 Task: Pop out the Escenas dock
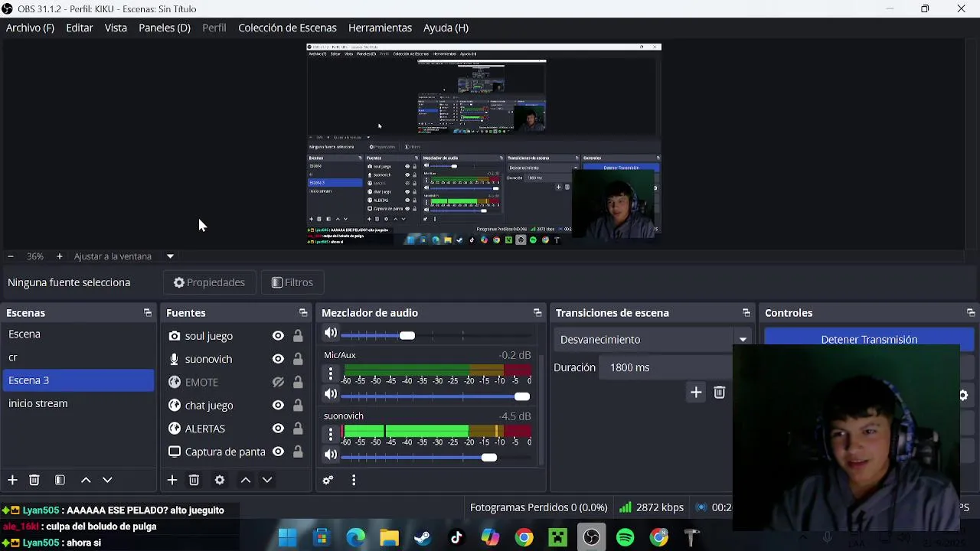coord(148,313)
